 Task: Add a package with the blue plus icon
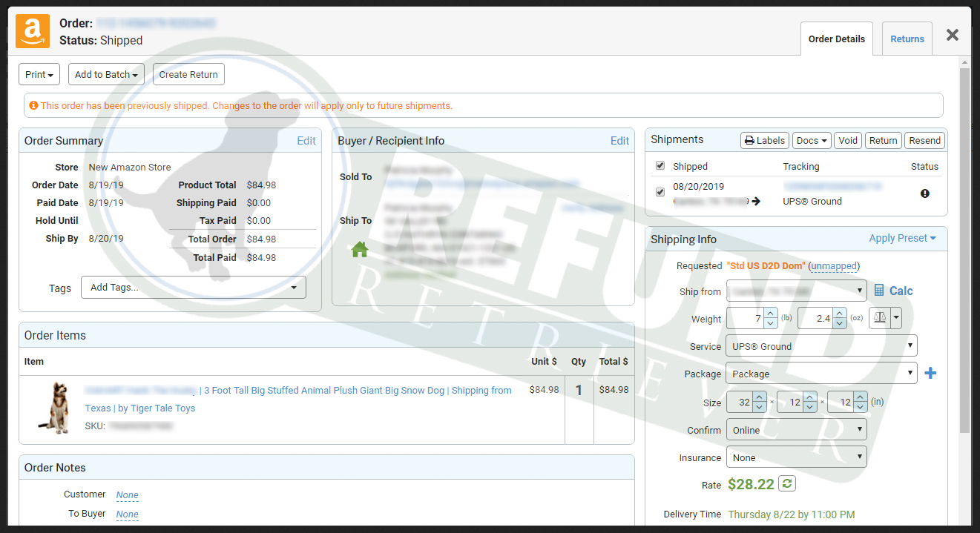(930, 374)
